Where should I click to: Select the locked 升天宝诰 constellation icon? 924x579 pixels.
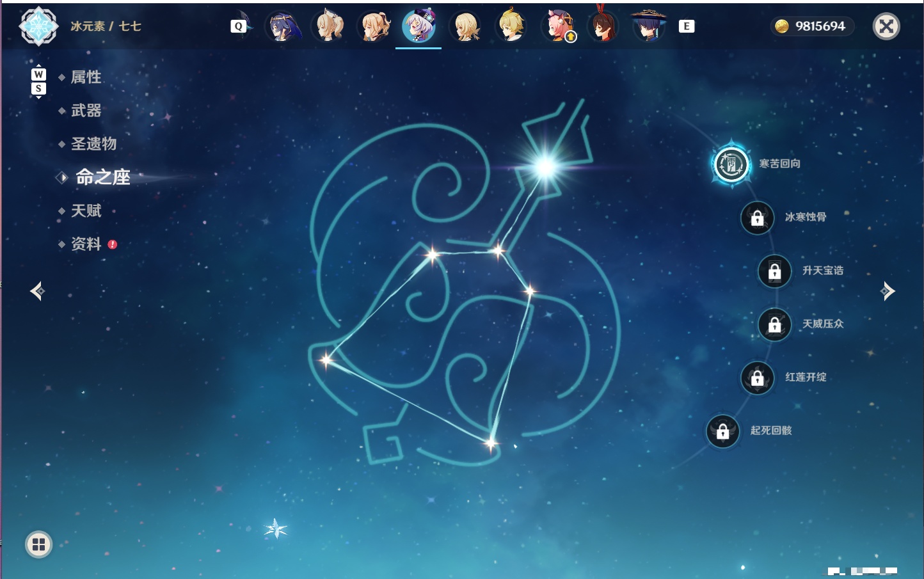point(774,271)
